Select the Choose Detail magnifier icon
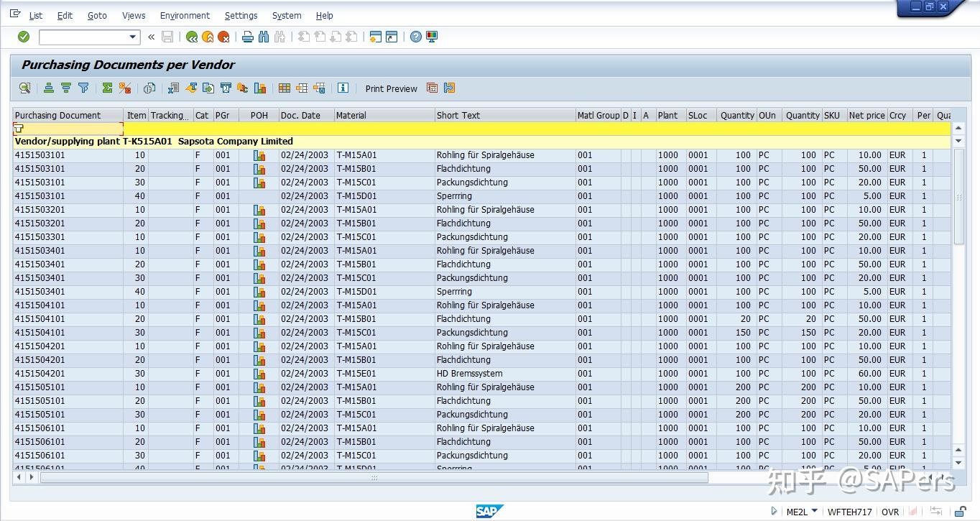Screen dimensions: 980x521 coord(24,88)
